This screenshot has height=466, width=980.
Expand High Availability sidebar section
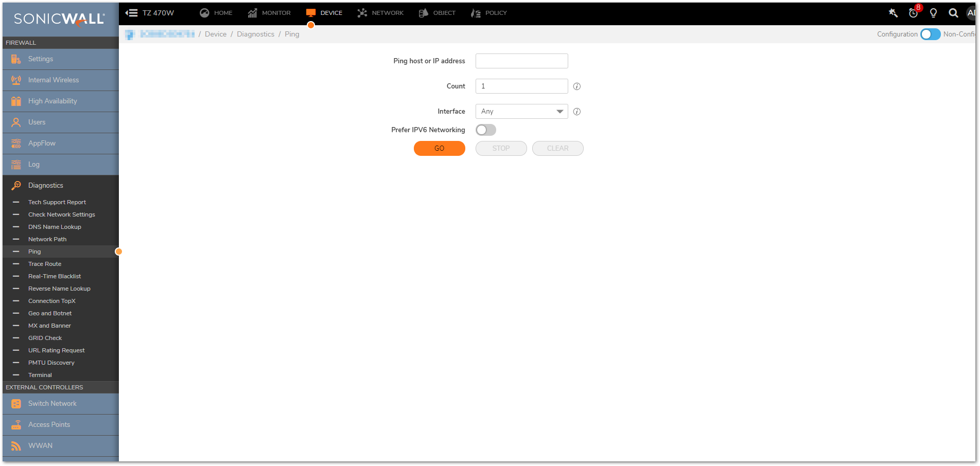click(61, 101)
